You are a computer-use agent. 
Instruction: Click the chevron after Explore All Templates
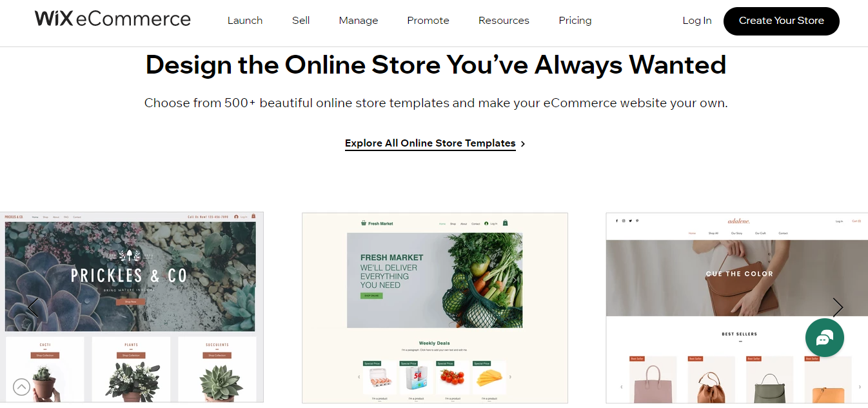pos(523,144)
